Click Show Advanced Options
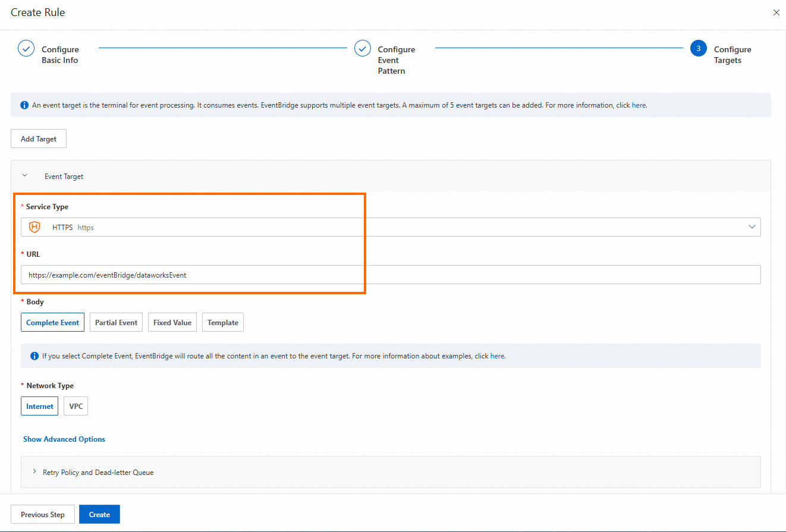Screen dimensions: 786x532 64,439
